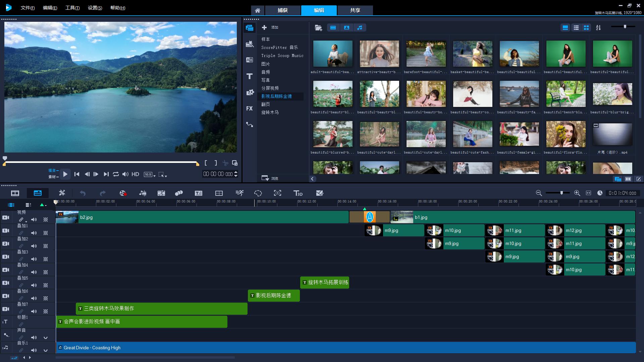This screenshot has height=362, width=644.
Task: Select the 片尾(进阶).mp4 thumbnail
Action: (x=612, y=135)
